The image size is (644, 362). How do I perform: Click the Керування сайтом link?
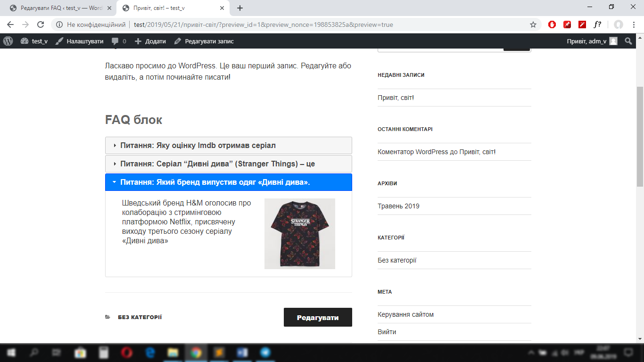(x=405, y=314)
